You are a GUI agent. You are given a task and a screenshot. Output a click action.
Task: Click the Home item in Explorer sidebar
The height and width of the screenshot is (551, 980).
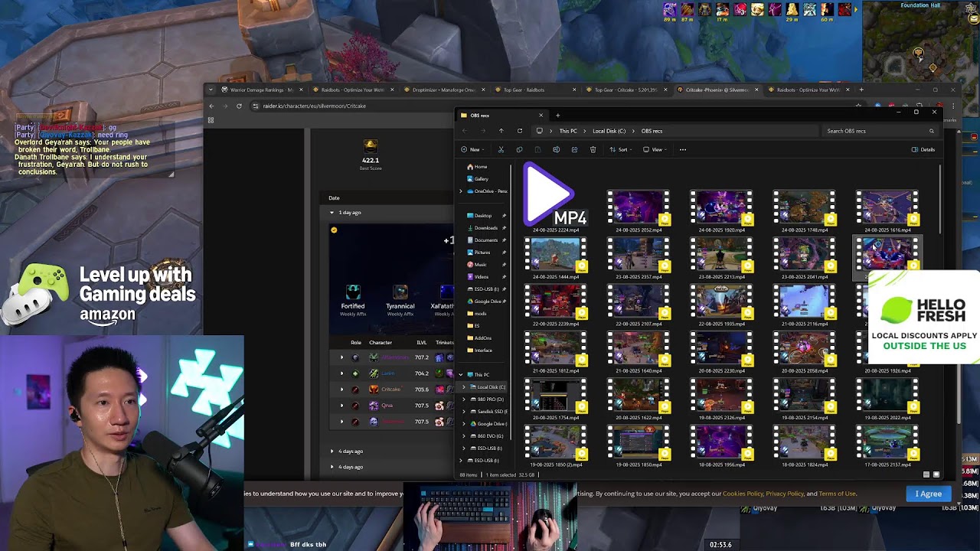pyautogui.click(x=477, y=167)
